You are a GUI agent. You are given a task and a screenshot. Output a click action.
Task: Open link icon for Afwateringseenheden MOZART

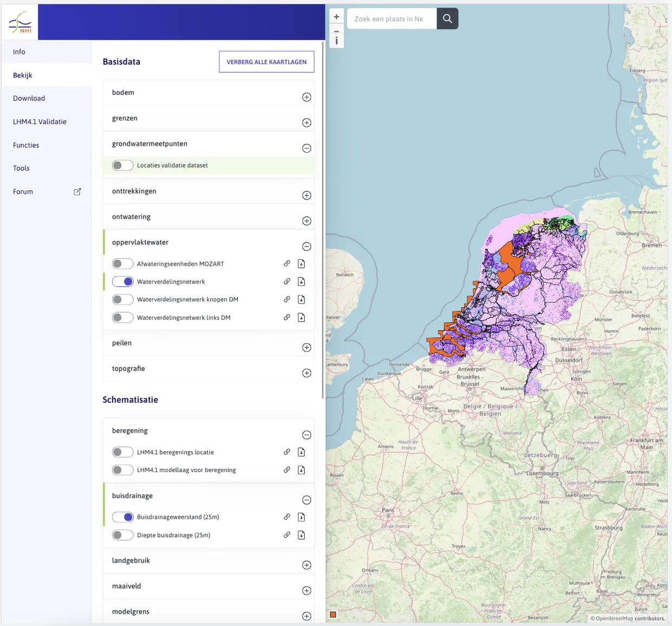(287, 264)
